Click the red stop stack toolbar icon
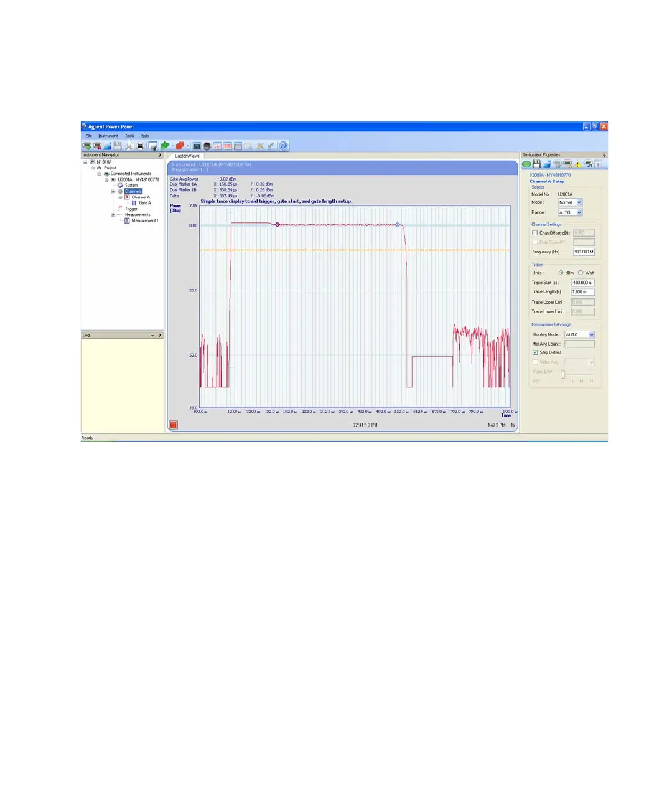 180,146
